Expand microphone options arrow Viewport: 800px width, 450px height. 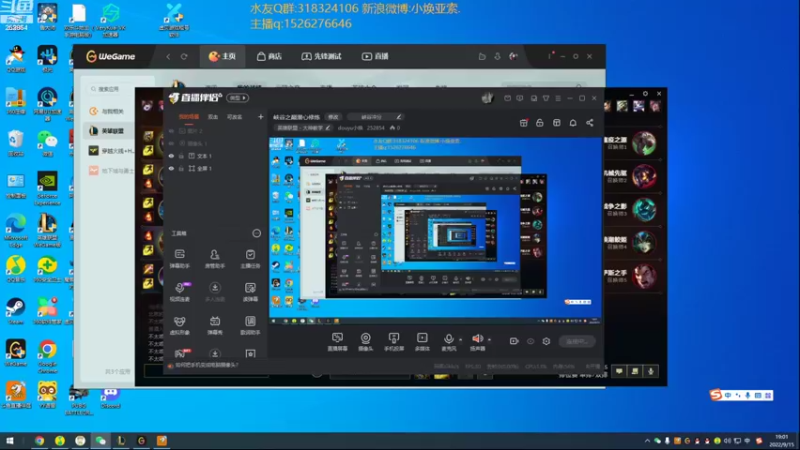coord(461,339)
